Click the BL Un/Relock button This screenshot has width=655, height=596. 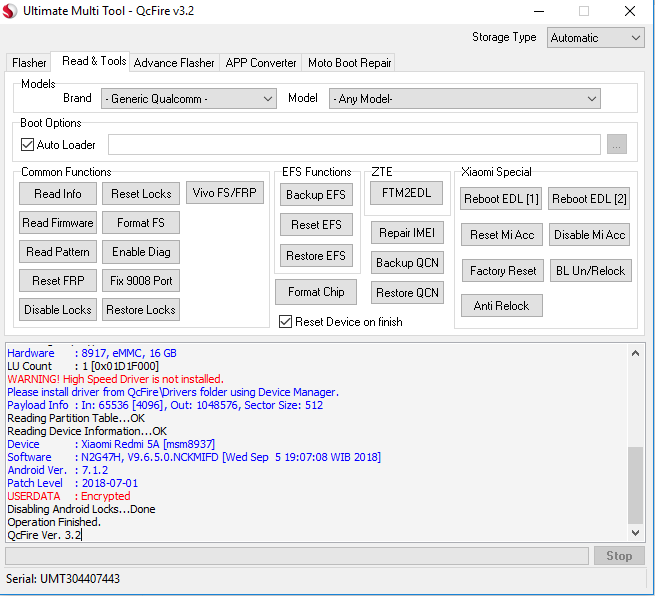tap(591, 271)
